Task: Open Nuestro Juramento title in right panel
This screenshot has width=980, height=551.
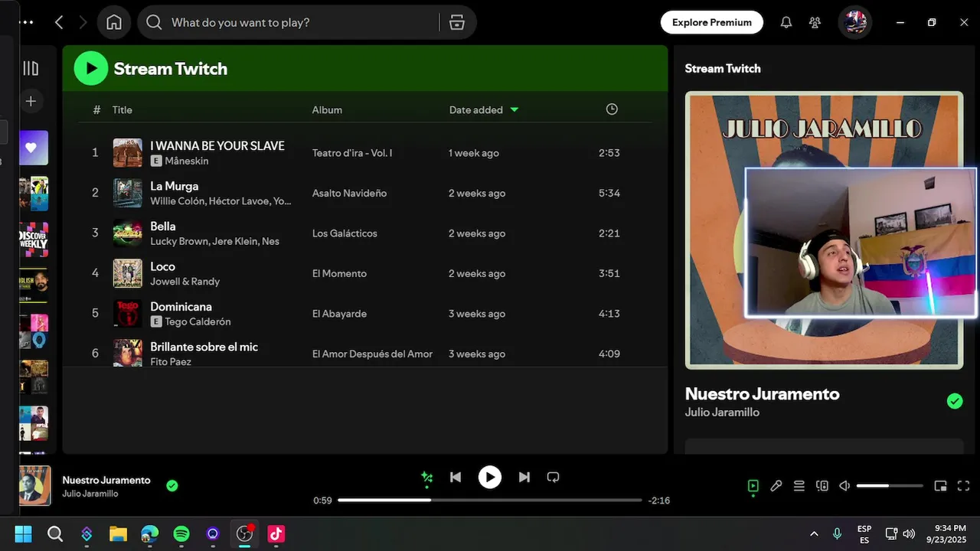Action: click(x=762, y=393)
